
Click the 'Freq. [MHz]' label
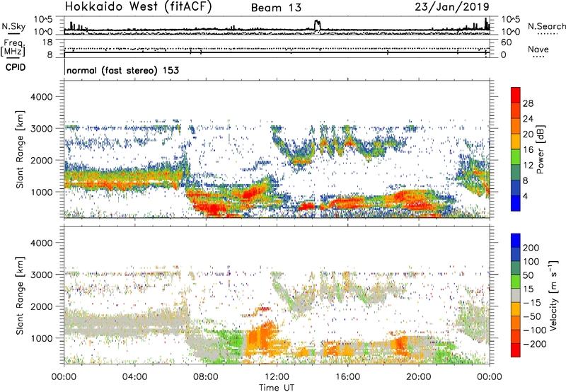(13, 48)
